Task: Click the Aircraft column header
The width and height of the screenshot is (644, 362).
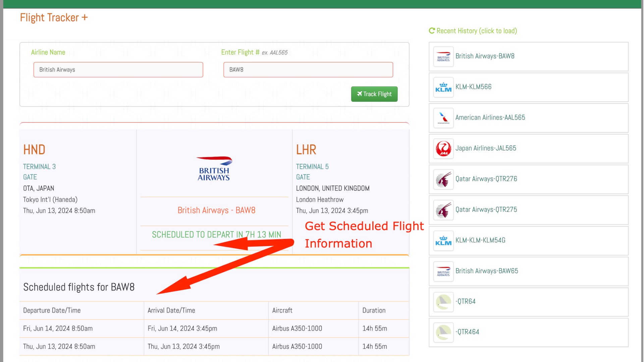Action: [x=282, y=310]
